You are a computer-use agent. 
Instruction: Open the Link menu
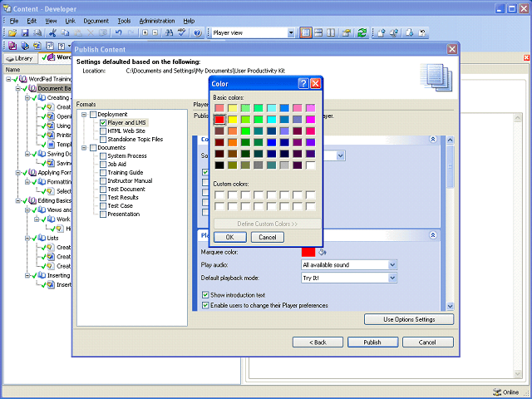[70, 21]
